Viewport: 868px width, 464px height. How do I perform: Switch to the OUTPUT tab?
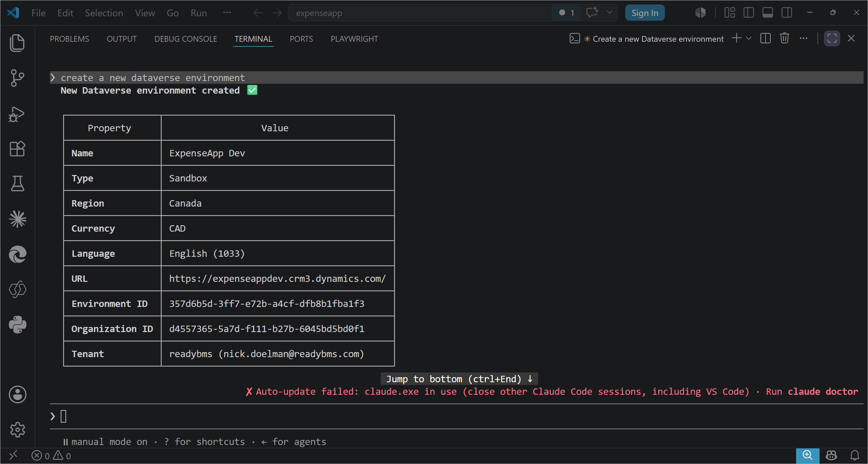(x=121, y=39)
